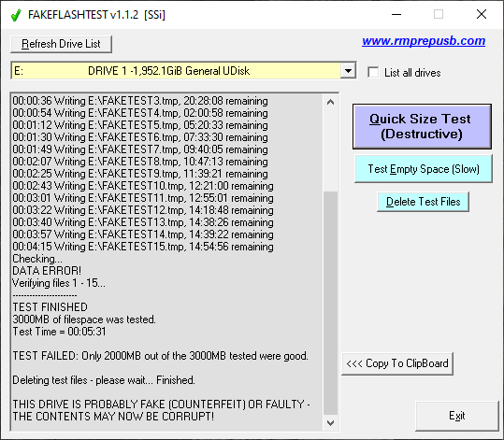This screenshot has height=440, width=504.
Task: Expand the drive selection dropdown arrow
Action: tap(348, 71)
